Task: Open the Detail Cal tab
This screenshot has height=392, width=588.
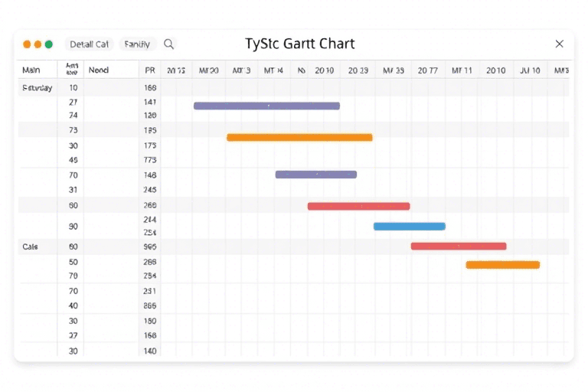Action: pyautogui.click(x=88, y=44)
